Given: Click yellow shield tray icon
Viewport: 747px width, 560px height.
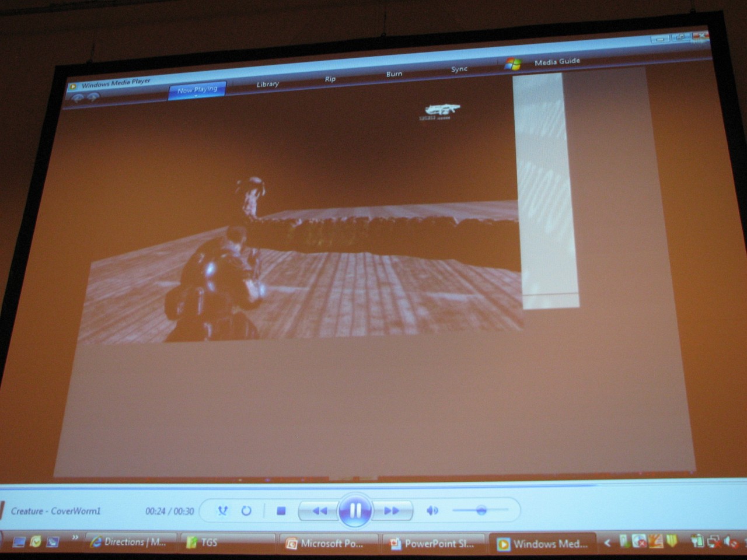Looking at the screenshot, I should pos(671,541).
